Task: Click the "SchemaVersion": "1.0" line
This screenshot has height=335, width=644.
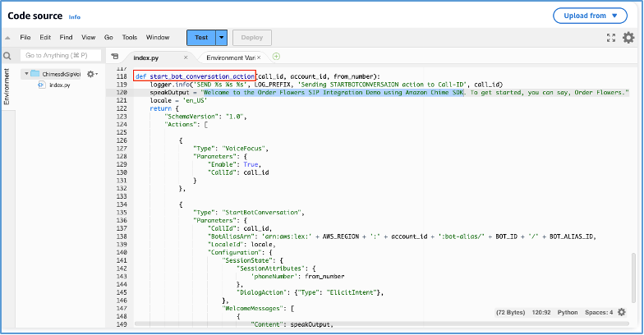Action: (x=205, y=117)
